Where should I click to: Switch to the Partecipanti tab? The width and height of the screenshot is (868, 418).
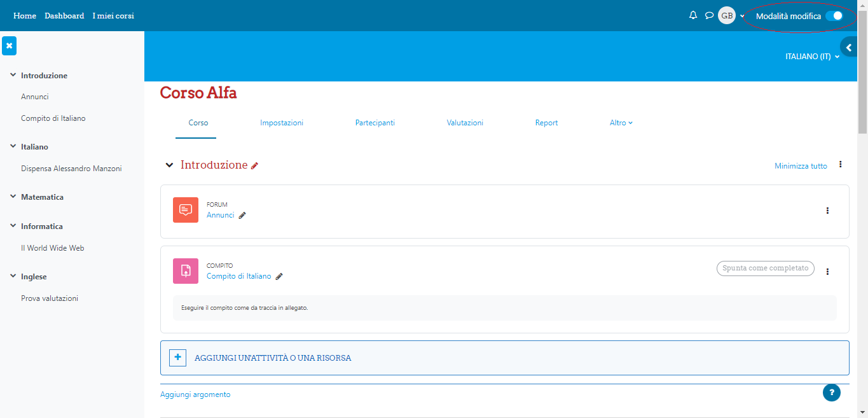tap(375, 123)
